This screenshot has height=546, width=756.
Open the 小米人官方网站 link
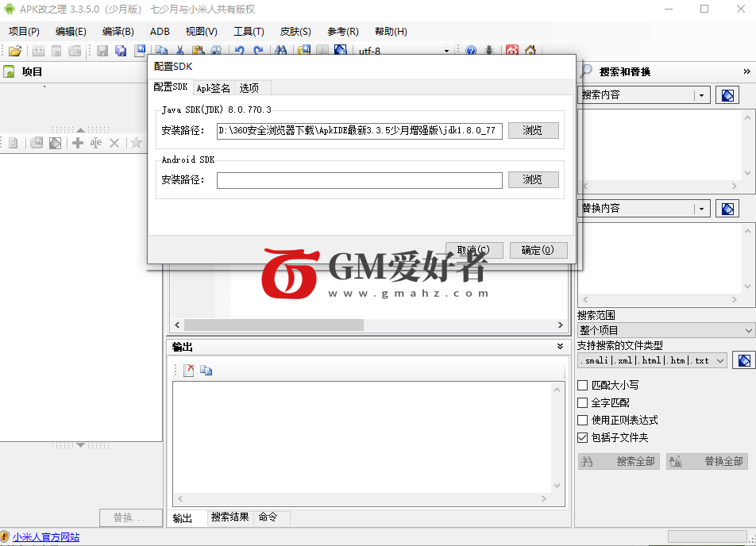(x=46, y=537)
